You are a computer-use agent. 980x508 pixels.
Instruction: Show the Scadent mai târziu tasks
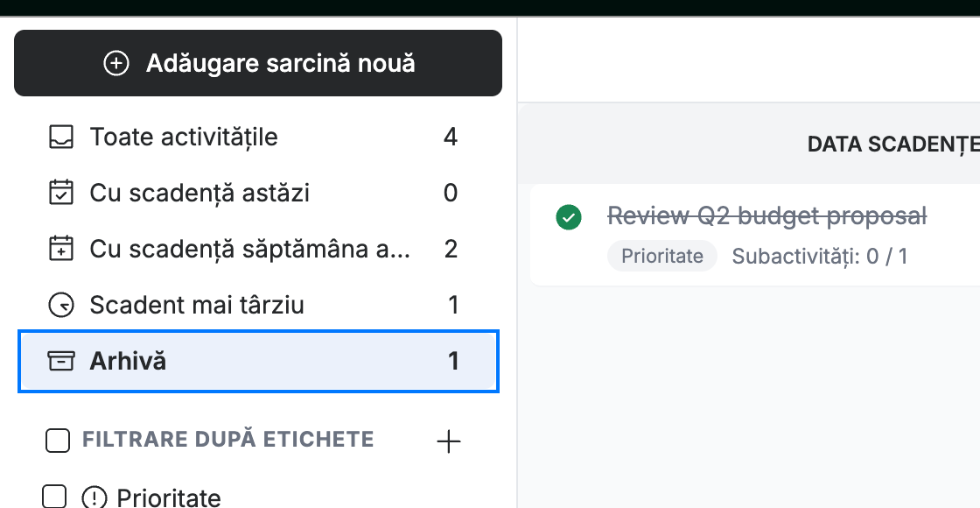[258, 306]
